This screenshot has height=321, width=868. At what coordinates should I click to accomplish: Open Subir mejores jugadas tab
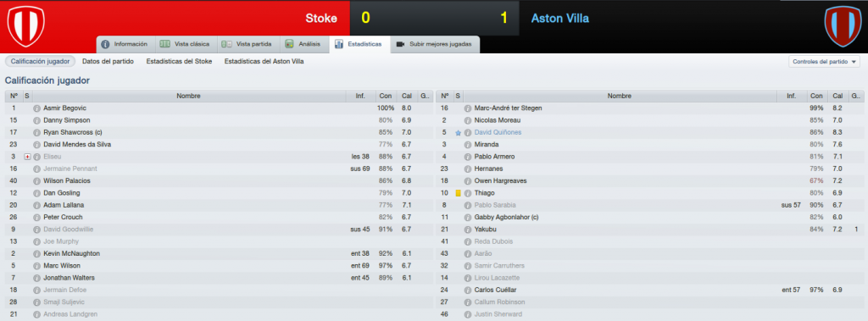[x=435, y=44]
